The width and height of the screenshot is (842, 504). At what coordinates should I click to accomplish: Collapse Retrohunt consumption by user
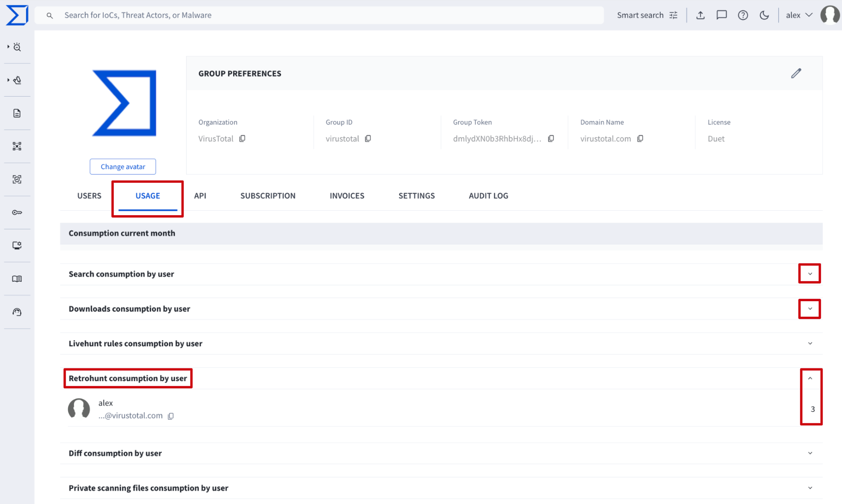click(810, 378)
